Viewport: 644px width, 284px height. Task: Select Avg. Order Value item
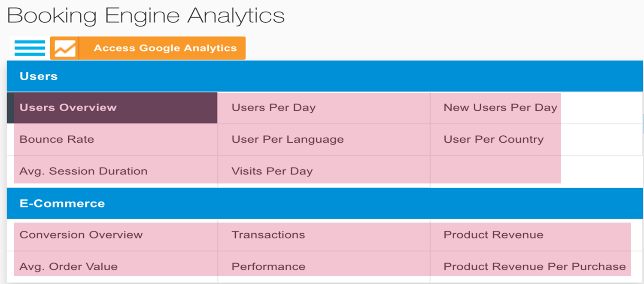click(x=112, y=267)
